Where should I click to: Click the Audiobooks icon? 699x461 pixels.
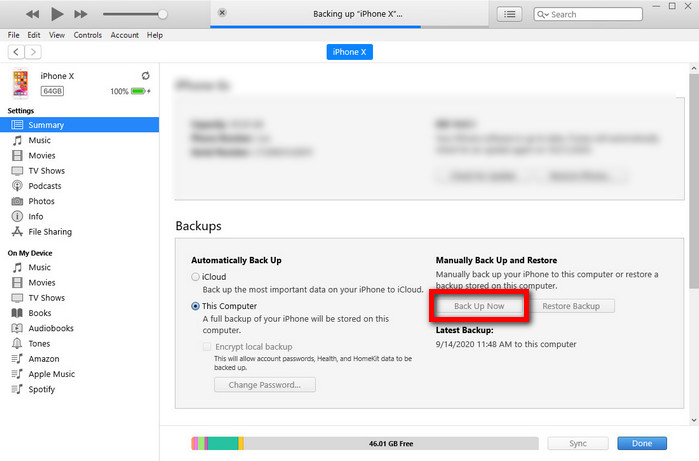[17, 328]
